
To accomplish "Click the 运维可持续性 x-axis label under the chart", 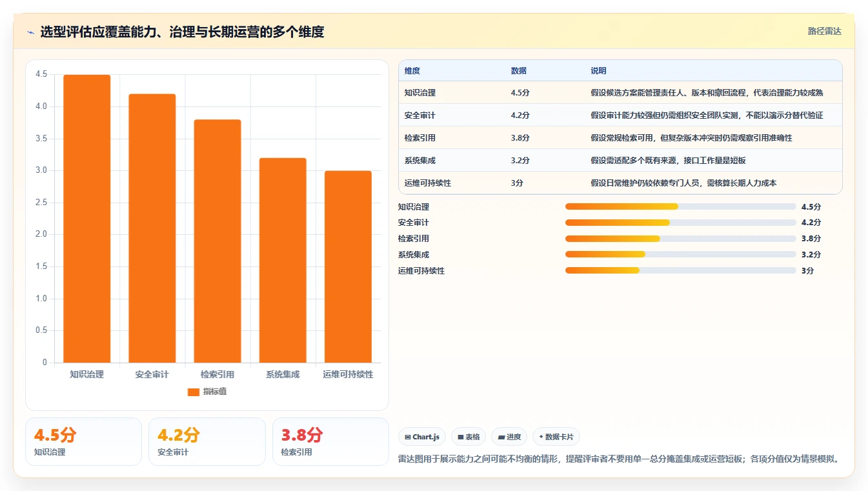I will coord(348,374).
